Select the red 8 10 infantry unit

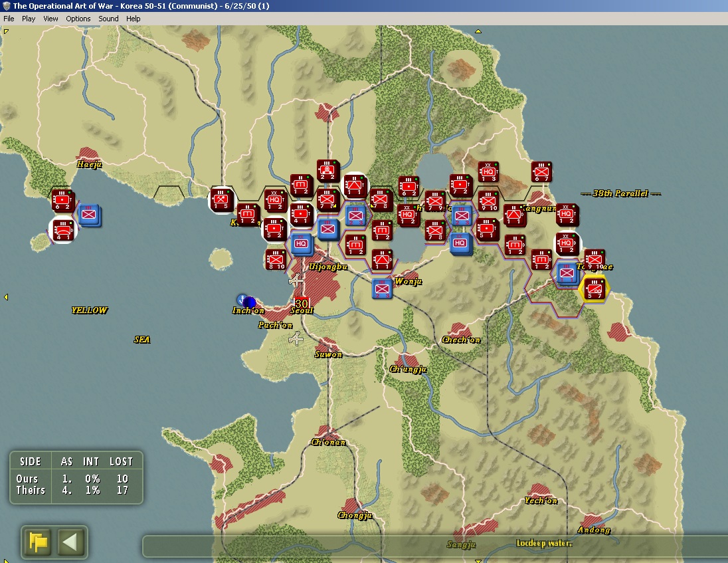[276, 260]
